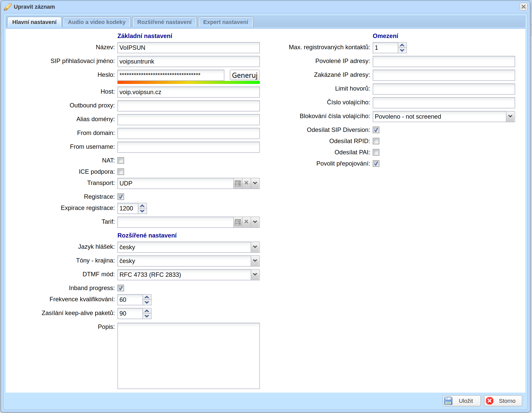Toggle the NAT checkbox

(x=121, y=160)
